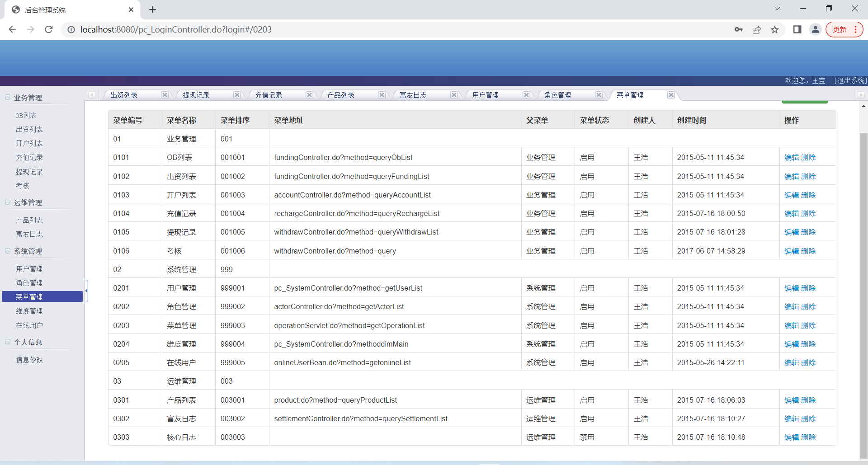This screenshot has width=868, height=465.
Task: Open 开户列表 in the sidebar
Action: pyautogui.click(x=29, y=143)
